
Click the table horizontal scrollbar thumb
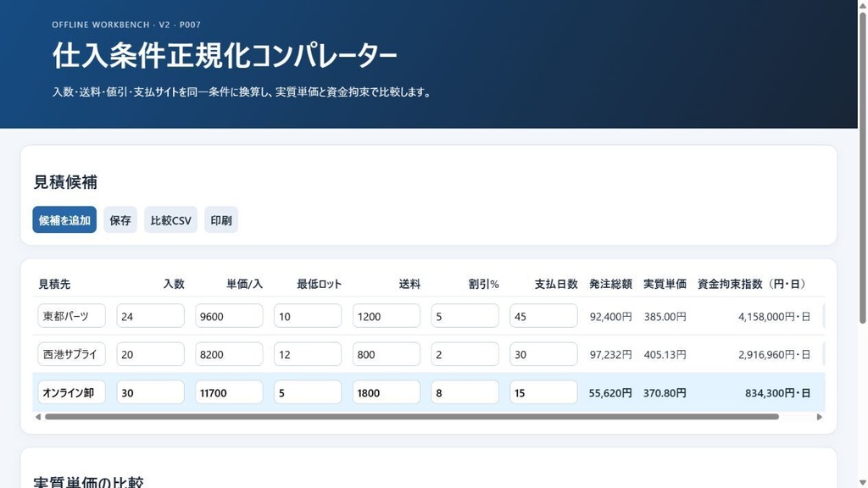tap(412, 417)
